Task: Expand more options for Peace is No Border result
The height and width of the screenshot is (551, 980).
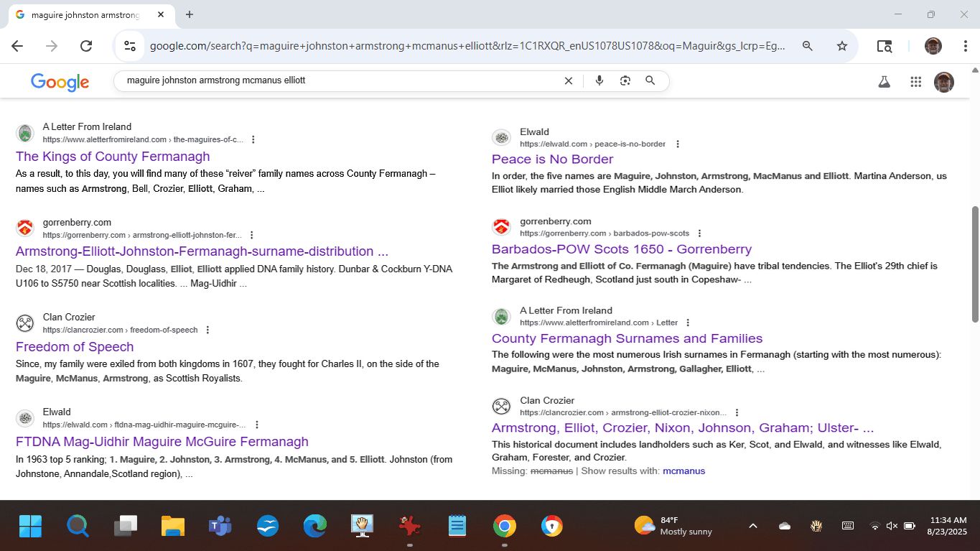Action: pos(677,144)
